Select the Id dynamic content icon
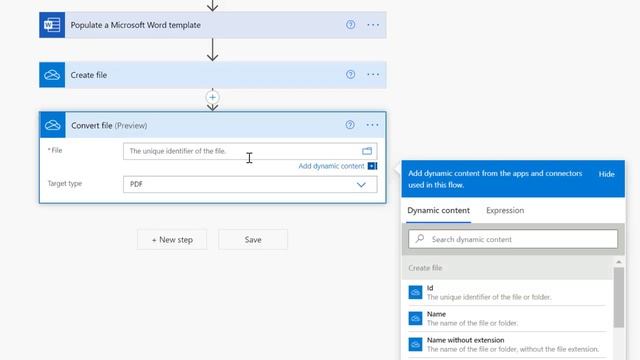This screenshot has width=640, height=360. (415, 292)
